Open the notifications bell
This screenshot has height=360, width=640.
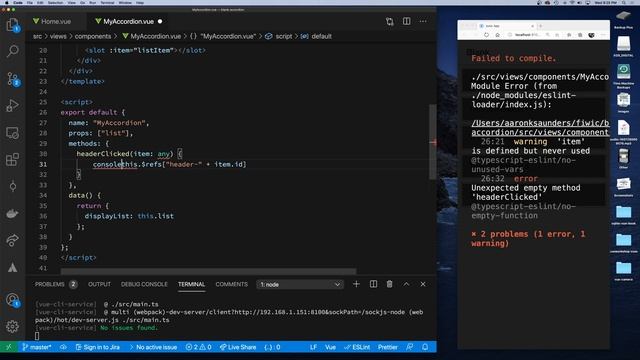(425, 347)
